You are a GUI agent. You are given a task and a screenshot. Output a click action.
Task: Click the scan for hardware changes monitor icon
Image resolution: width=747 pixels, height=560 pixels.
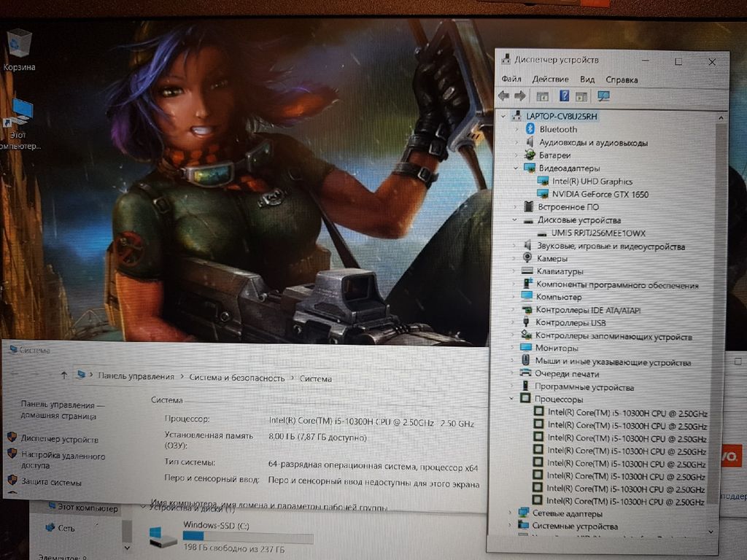coord(603,96)
